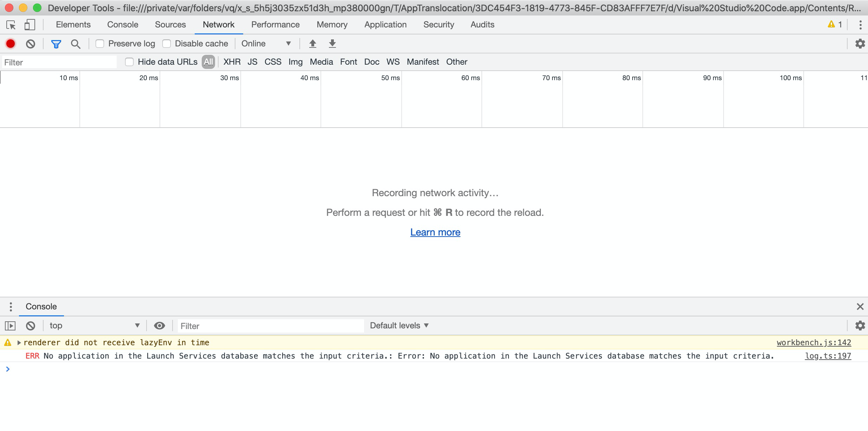Enable the Preserve log checkbox

100,44
